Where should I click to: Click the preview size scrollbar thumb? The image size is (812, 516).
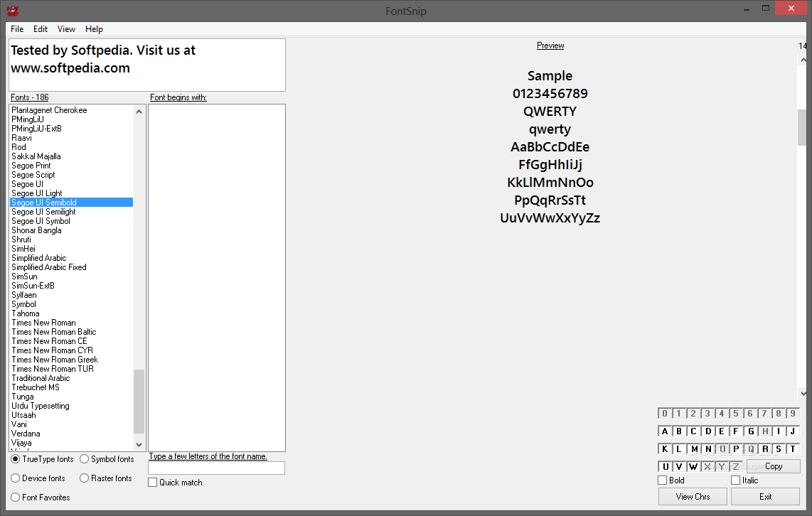click(x=803, y=127)
